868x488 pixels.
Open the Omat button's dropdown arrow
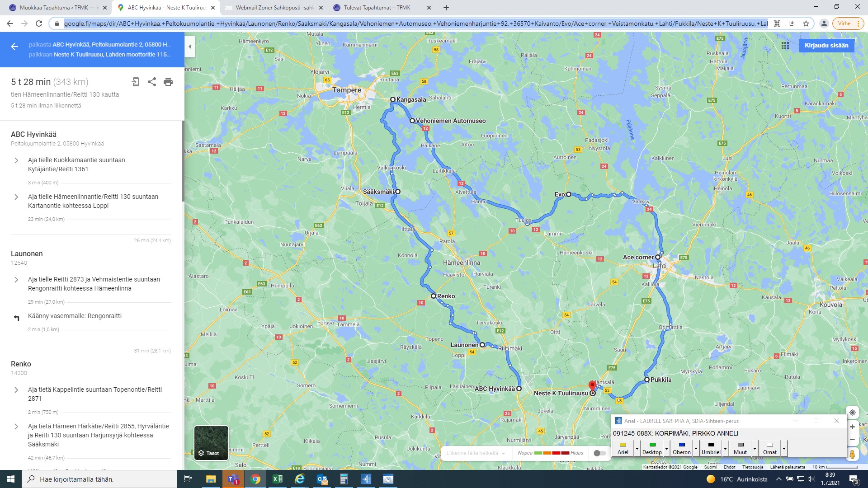[x=784, y=449]
